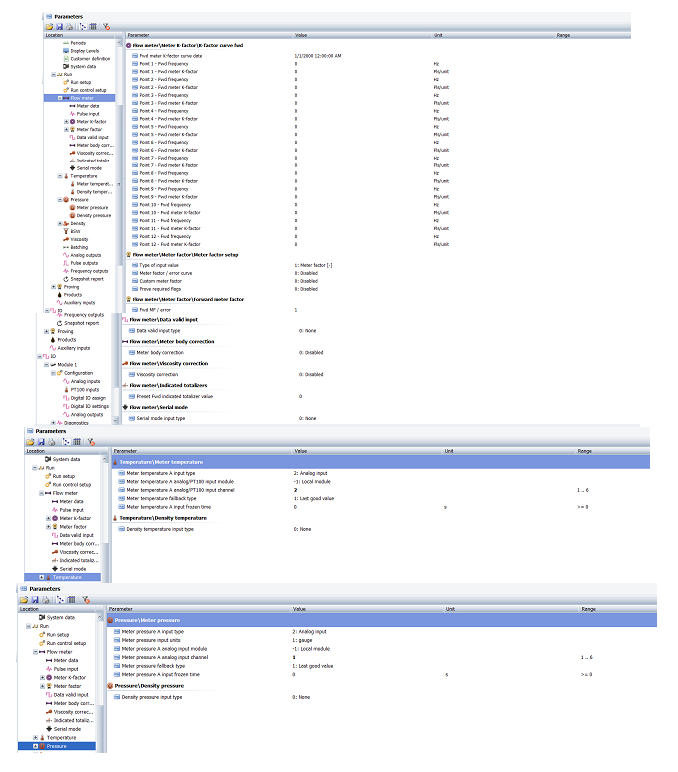Click icon beside 'Density pressure input type' row
Image resolution: width=678 pixels, height=772 pixels.
click(x=117, y=697)
